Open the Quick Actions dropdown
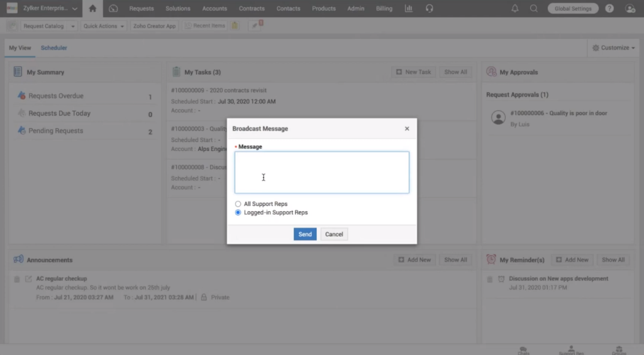The image size is (644, 355). (104, 26)
